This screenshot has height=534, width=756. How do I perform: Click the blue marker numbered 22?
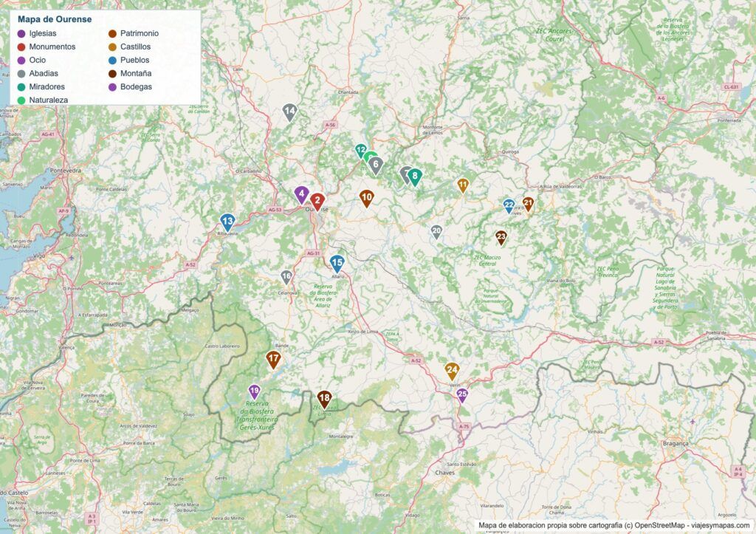click(x=509, y=206)
